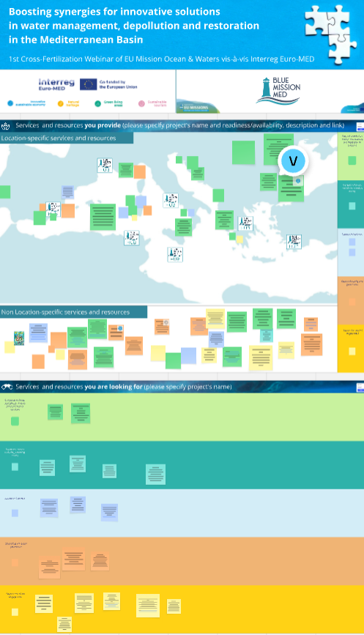The height and width of the screenshot is (635, 364).
Task: Click the colorful illustrated thumbnail among sticky notes
Action: coord(19,338)
